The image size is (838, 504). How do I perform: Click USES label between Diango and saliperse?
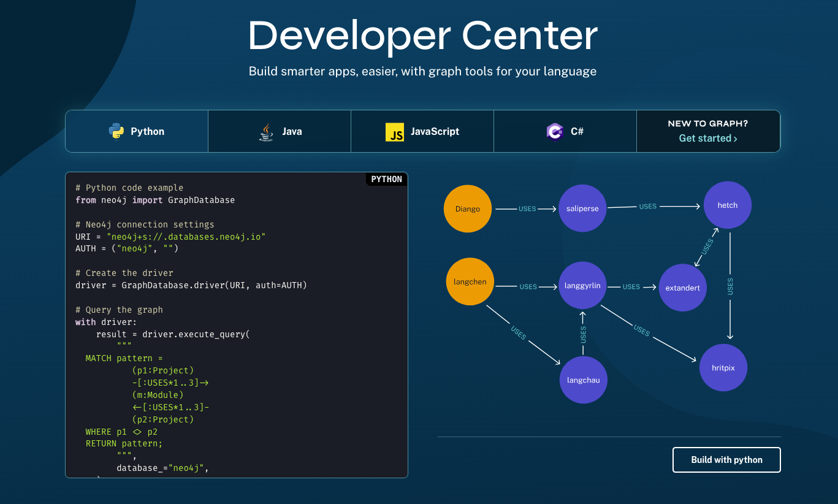click(x=527, y=209)
